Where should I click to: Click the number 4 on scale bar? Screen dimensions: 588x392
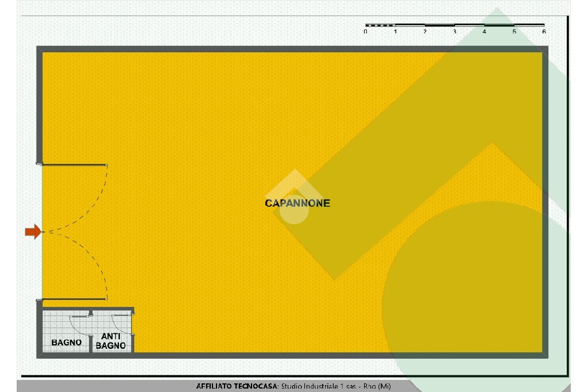484,32
